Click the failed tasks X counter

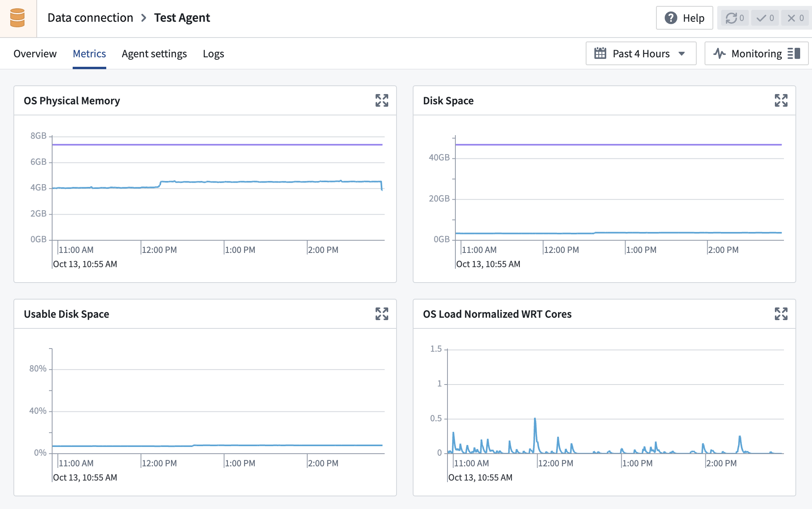click(x=795, y=18)
